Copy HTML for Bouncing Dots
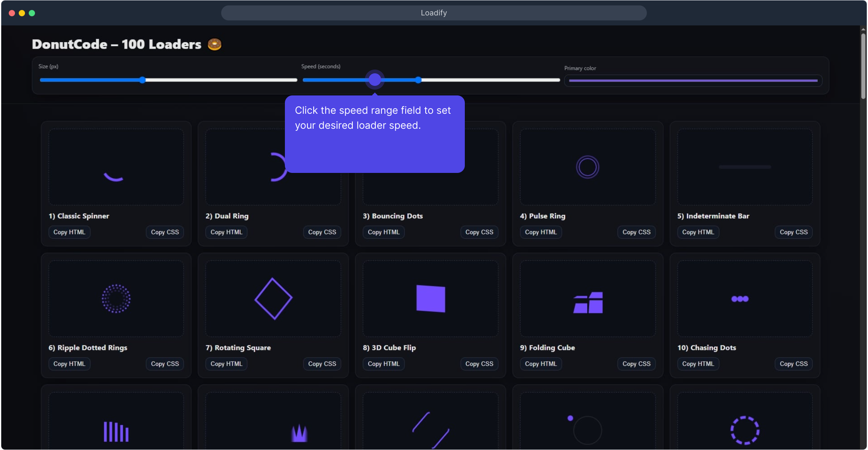This screenshot has height=450, width=868. coord(384,232)
